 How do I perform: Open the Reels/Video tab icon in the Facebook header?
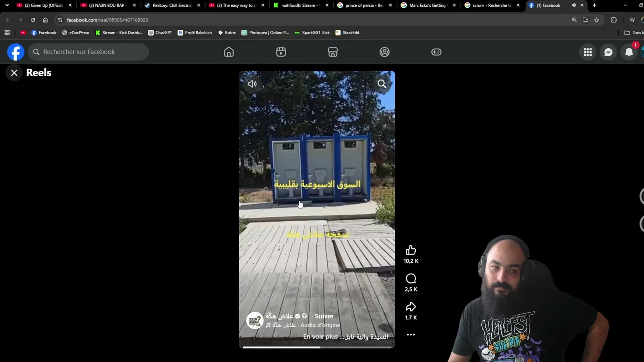click(x=281, y=52)
